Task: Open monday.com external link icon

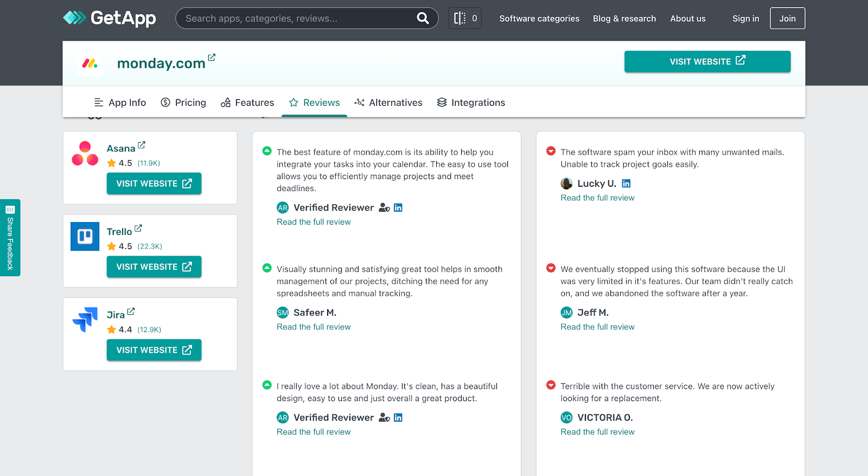Action: click(x=212, y=57)
